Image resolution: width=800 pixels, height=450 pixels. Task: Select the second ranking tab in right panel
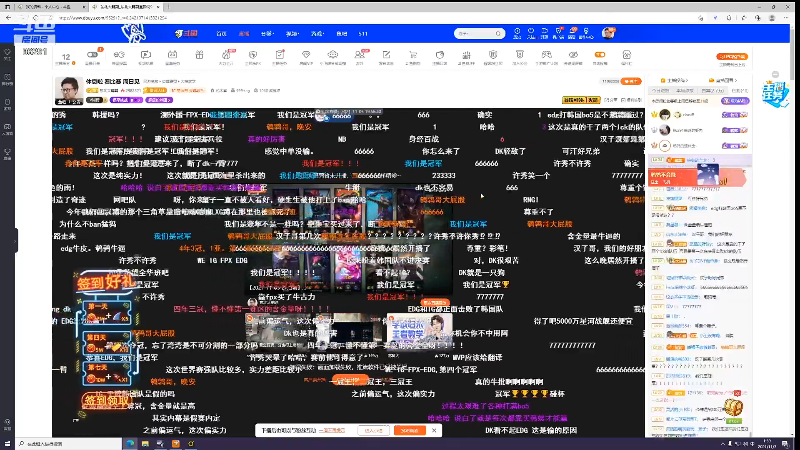pos(685,90)
